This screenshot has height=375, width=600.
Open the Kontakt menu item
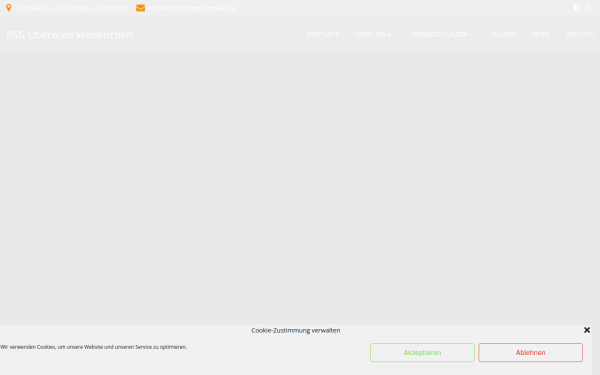coord(580,34)
